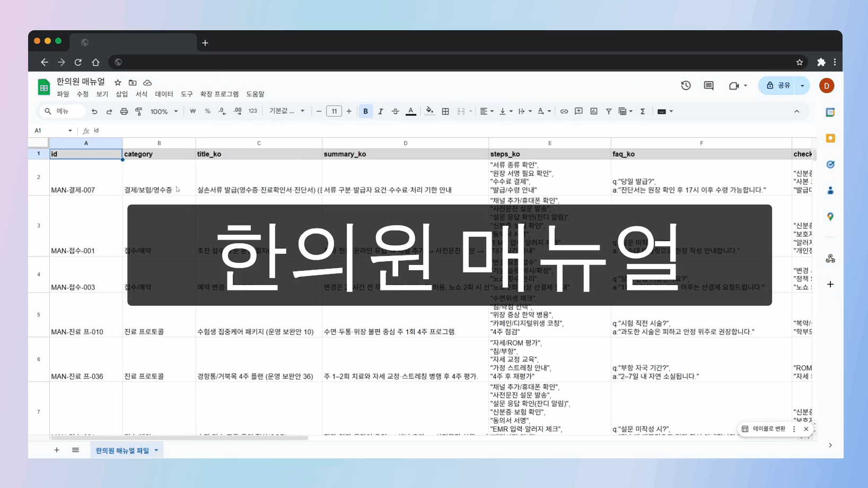Viewport: 868px width, 488px height.
Task: Open the sheet tab dropdown arrow
Action: [156, 450]
